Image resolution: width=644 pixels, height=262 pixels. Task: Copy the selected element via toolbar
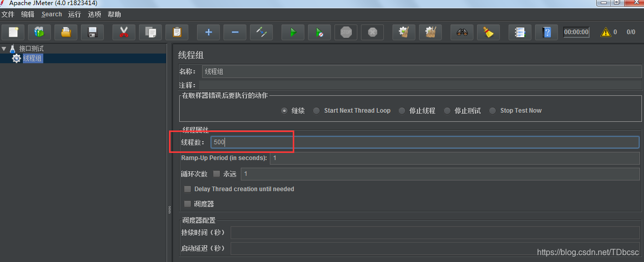coord(151,32)
